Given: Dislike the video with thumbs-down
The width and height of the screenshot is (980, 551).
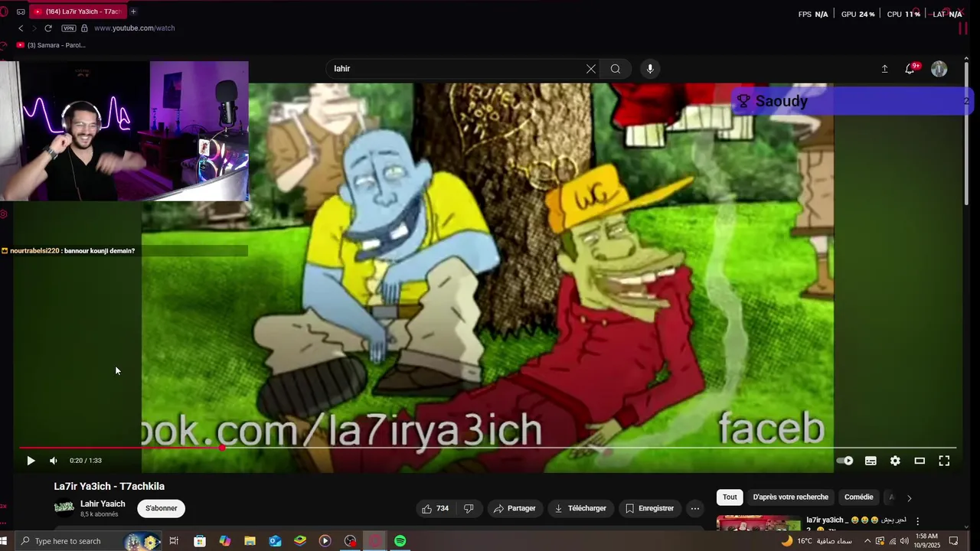Looking at the screenshot, I should (x=469, y=508).
